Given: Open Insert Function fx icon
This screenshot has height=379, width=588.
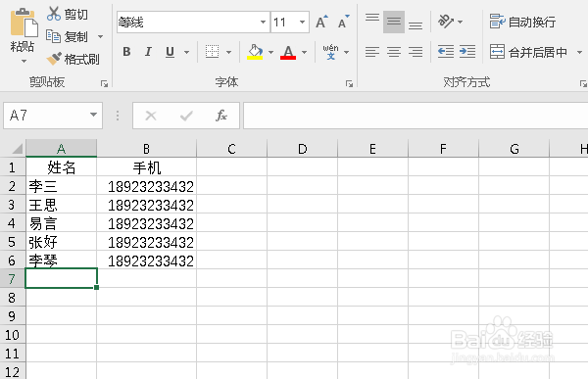Looking at the screenshot, I should tap(221, 116).
